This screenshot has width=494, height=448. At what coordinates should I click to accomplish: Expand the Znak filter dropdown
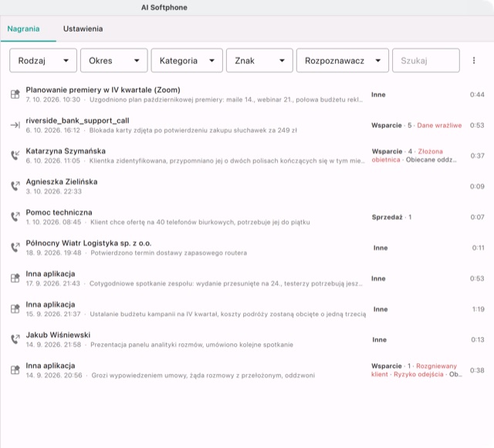(x=259, y=60)
